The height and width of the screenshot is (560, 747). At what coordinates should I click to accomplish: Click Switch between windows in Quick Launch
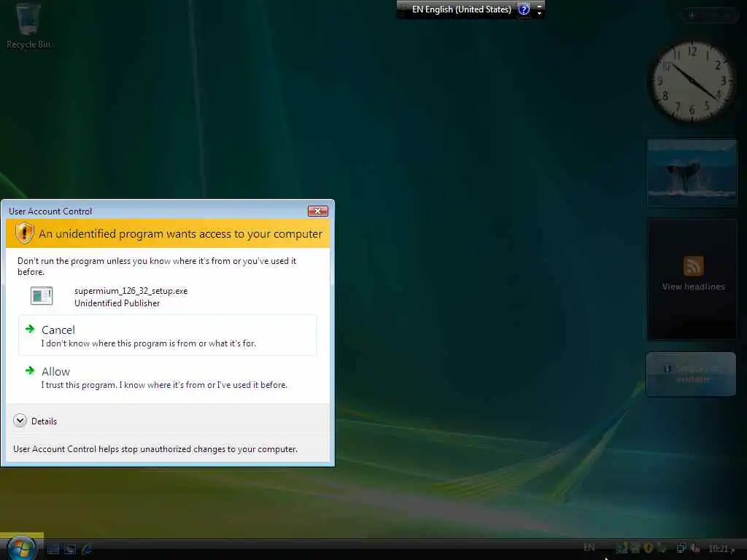point(70,549)
